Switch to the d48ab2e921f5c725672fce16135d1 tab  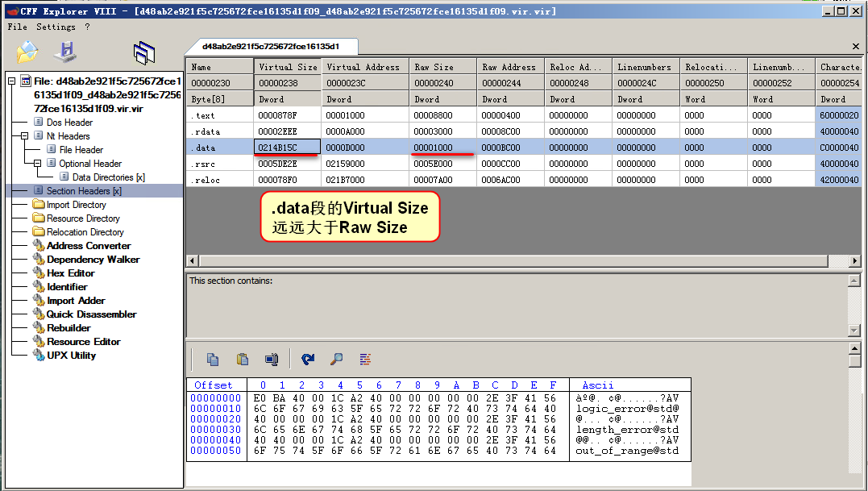[x=271, y=47]
